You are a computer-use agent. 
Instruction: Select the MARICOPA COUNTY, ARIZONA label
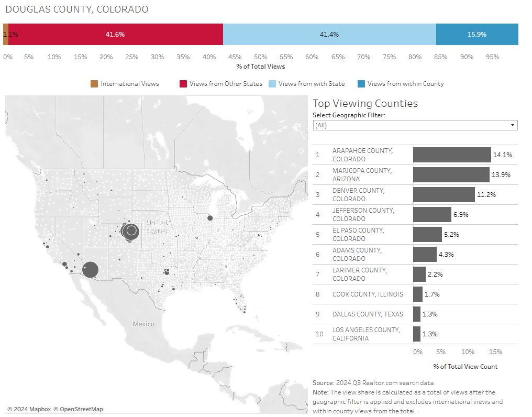(x=362, y=175)
